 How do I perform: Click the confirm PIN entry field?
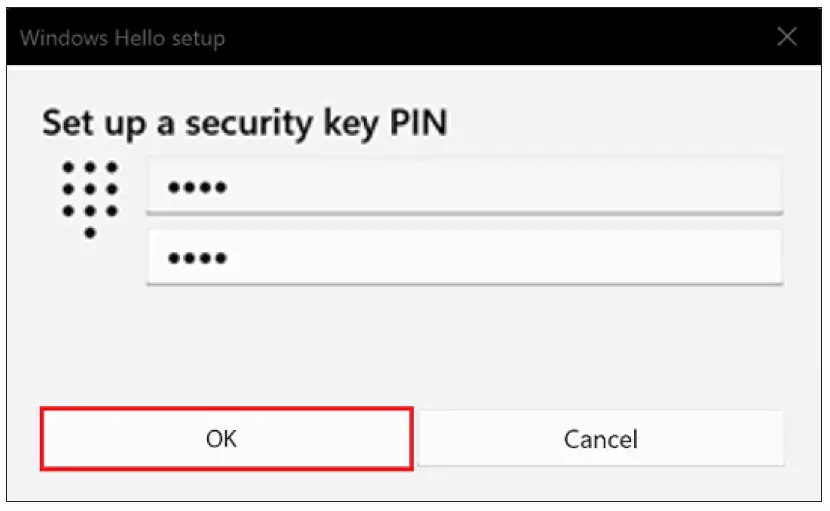coord(464,258)
